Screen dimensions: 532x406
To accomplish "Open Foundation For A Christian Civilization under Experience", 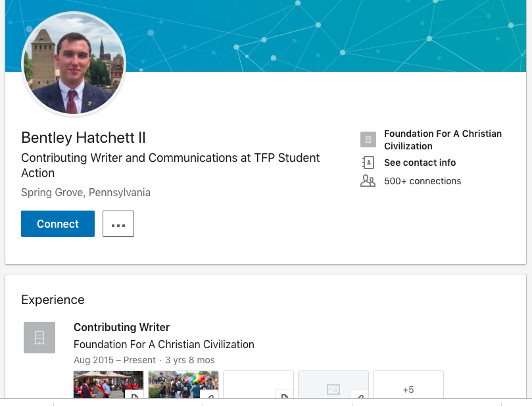I will [x=164, y=344].
